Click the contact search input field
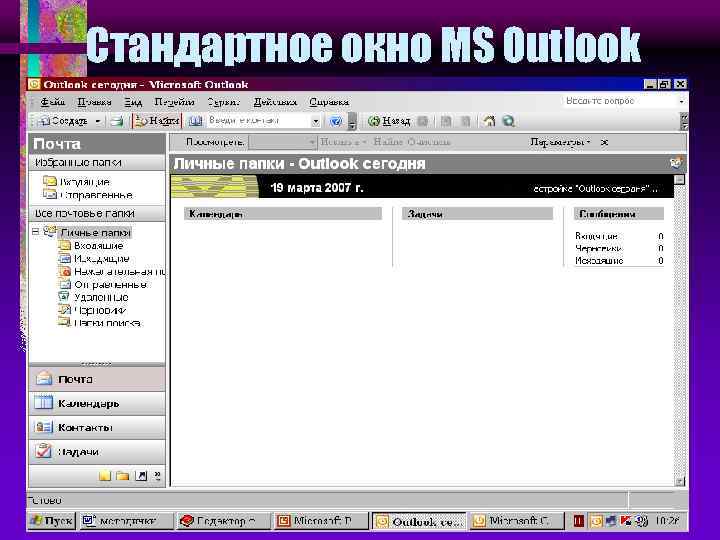Image resolution: width=720 pixels, height=540 pixels. [x=259, y=121]
